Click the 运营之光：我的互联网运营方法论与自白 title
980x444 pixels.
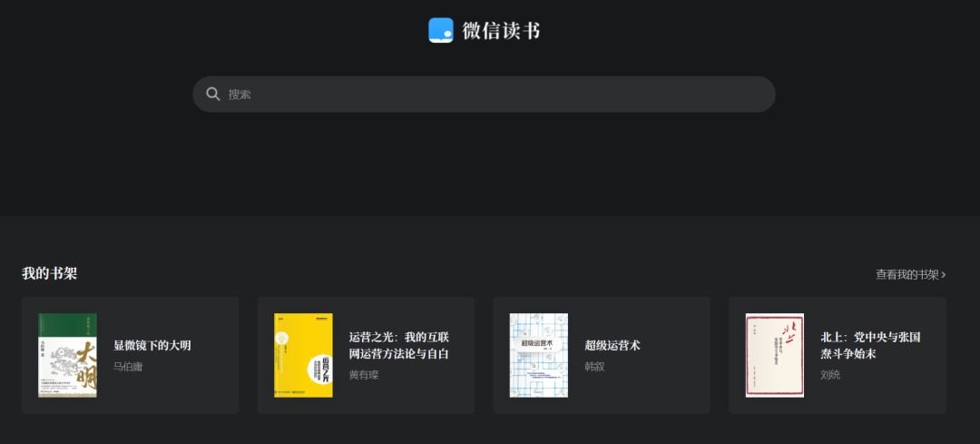tap(398, 346)
